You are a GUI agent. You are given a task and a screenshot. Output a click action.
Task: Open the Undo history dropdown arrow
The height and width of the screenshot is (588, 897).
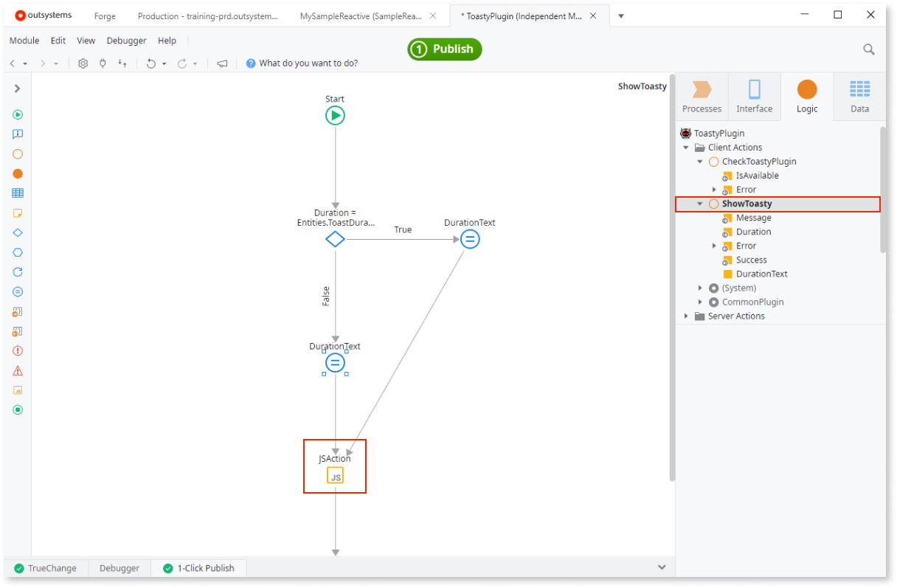pos(165,63)
